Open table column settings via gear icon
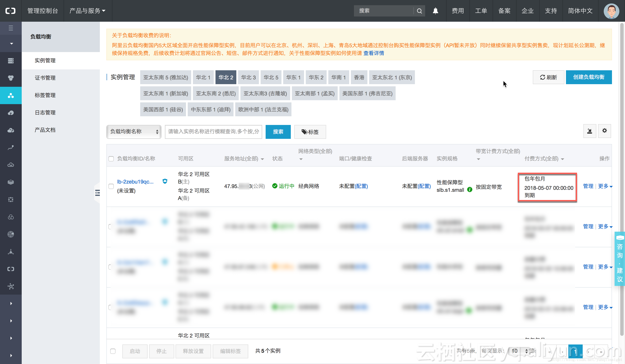 pos(605,131)
